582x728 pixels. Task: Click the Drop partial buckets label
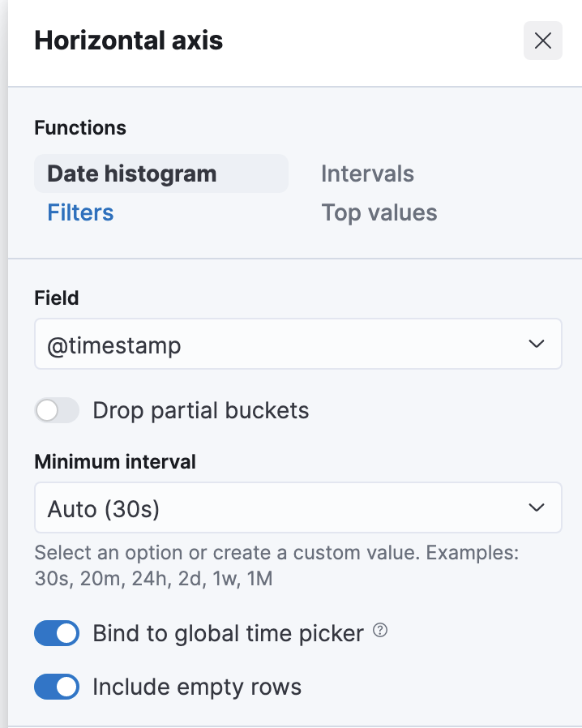200,410
